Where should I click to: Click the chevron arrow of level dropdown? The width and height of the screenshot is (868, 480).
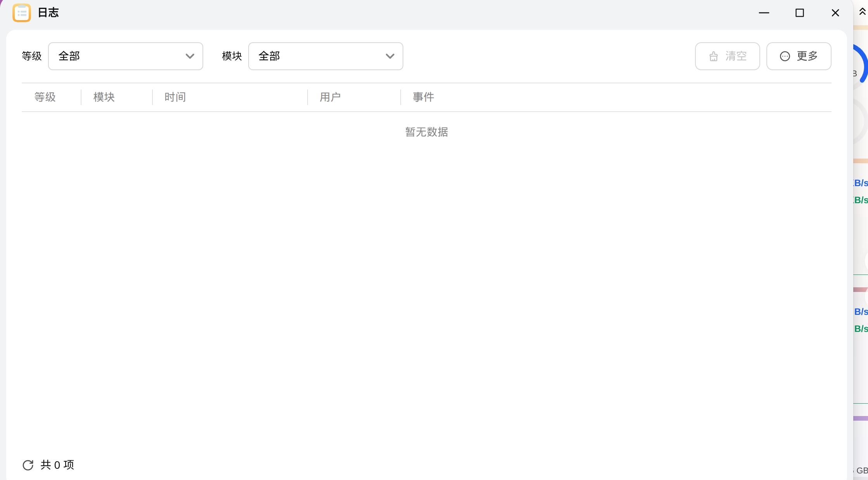pos(190,56)
